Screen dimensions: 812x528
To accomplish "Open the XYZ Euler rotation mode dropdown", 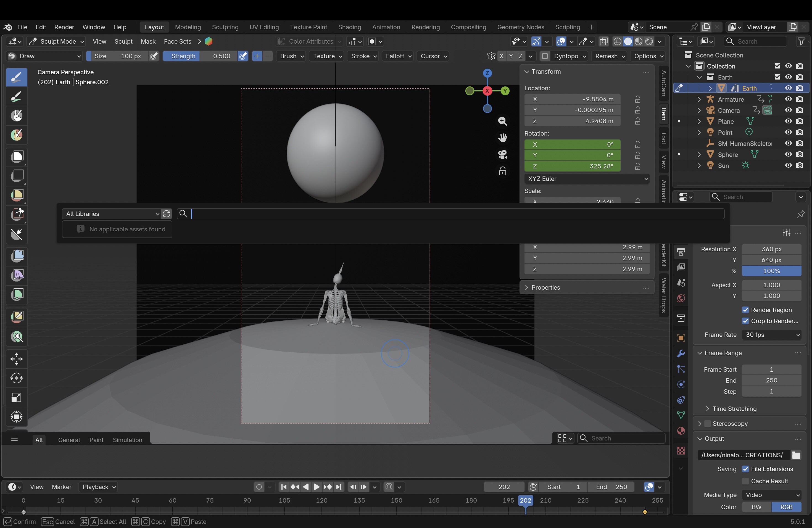I will tap(587, 179).
